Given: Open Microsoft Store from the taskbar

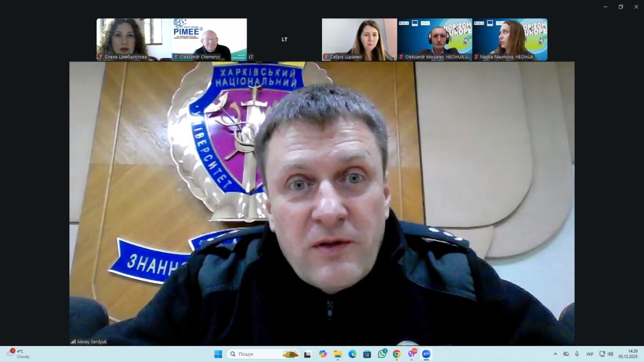Looking at the screenshot, I should pyautogui.click(x=367, y=354).
